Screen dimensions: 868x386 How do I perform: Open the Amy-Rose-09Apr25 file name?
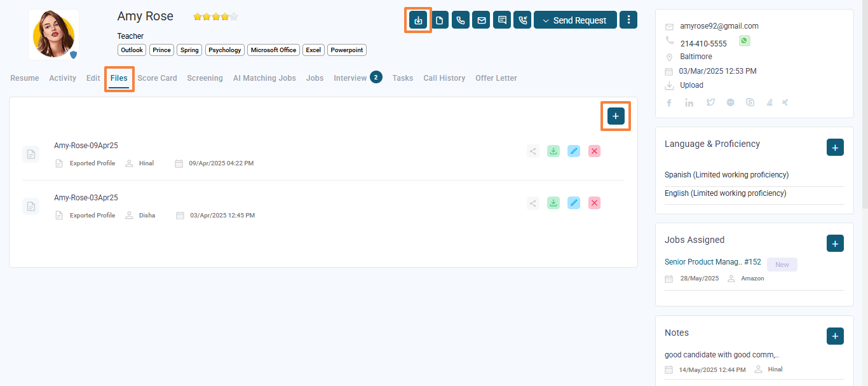click(86, 146)
